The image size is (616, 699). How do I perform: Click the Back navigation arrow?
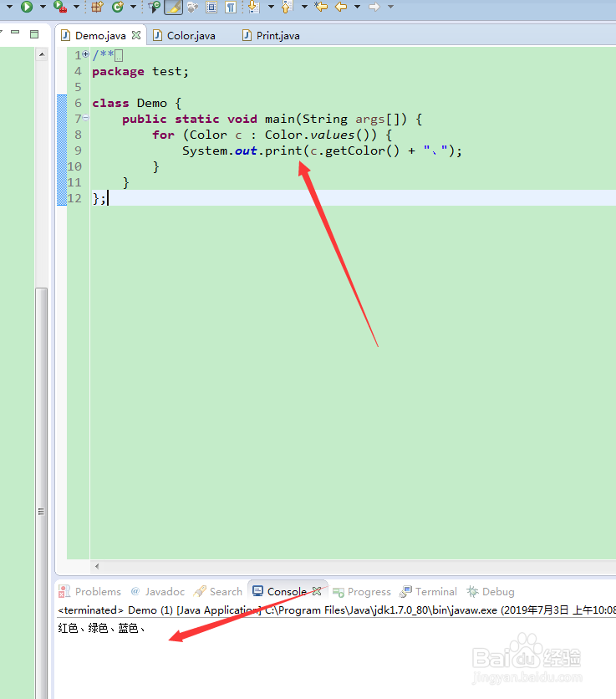[341, 7]
